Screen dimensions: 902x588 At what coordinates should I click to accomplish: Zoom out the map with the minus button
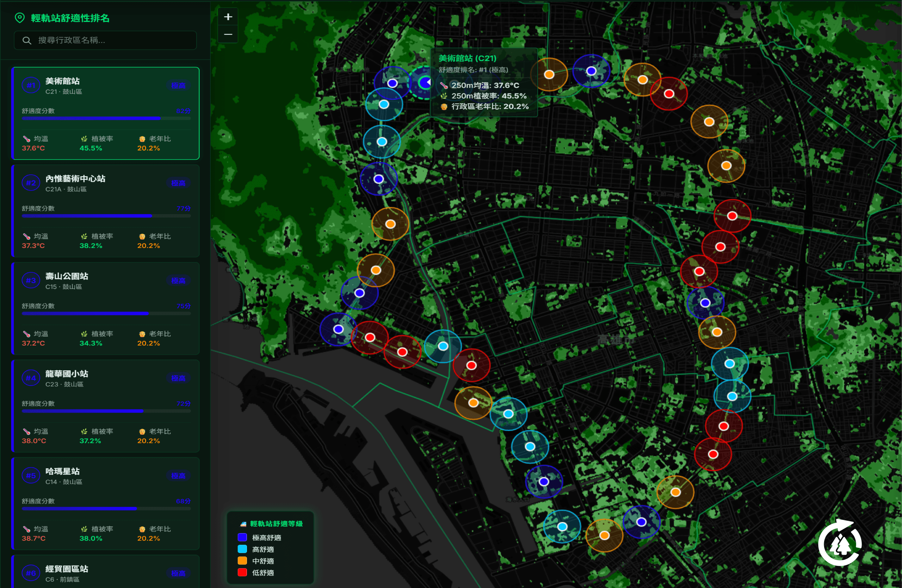coord(228,35)
